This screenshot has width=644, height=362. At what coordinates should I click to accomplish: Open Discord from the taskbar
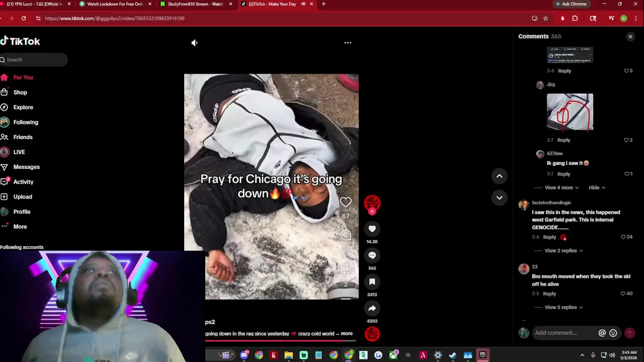244,355
